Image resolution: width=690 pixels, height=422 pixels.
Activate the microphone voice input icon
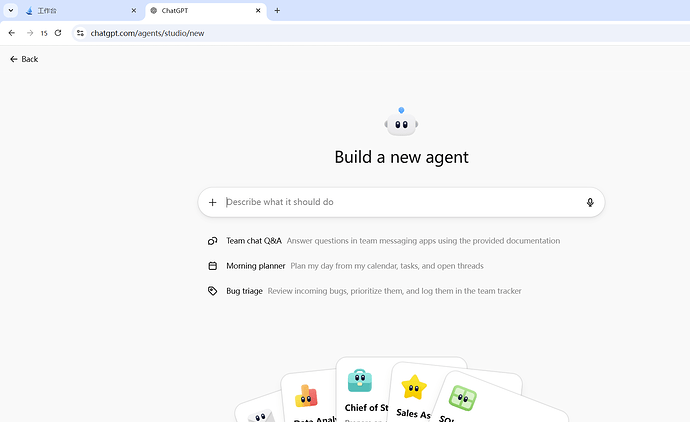(x=590, y=202)
